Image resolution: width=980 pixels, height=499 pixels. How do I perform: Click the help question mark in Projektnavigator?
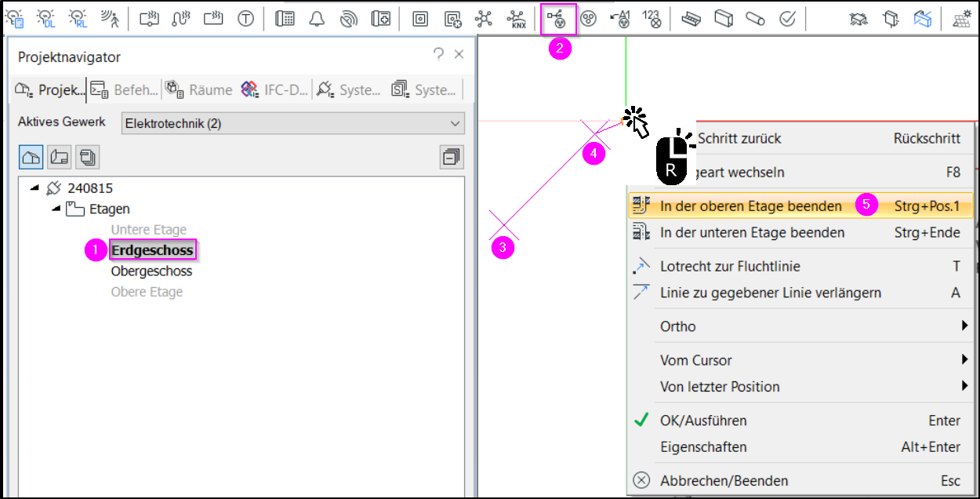(438, 54)
